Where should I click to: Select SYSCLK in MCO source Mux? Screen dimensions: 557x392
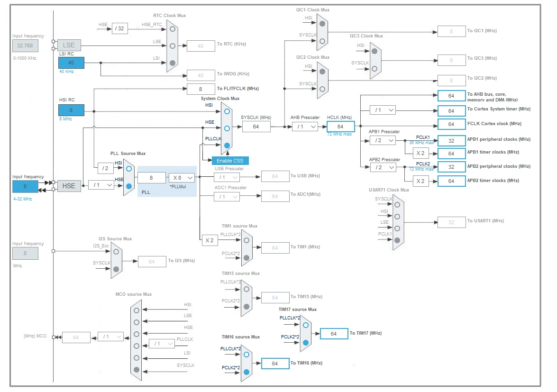[137, 370]
